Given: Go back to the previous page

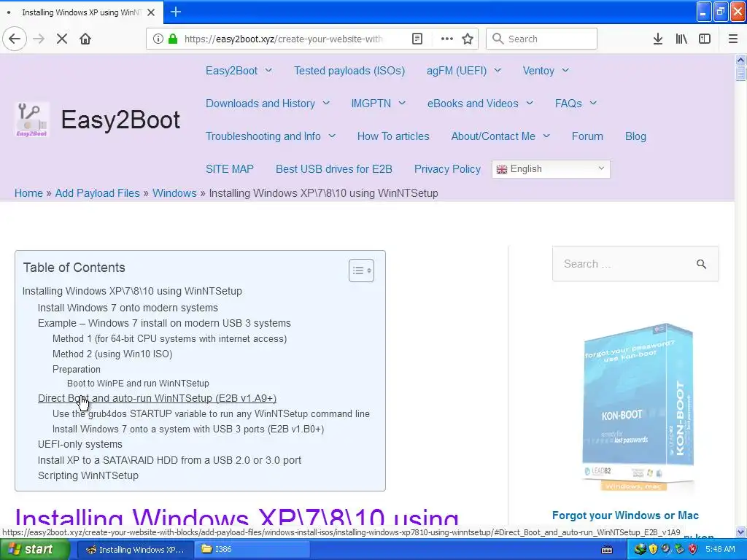Looking at the screenshot, I should coord(15,39).
